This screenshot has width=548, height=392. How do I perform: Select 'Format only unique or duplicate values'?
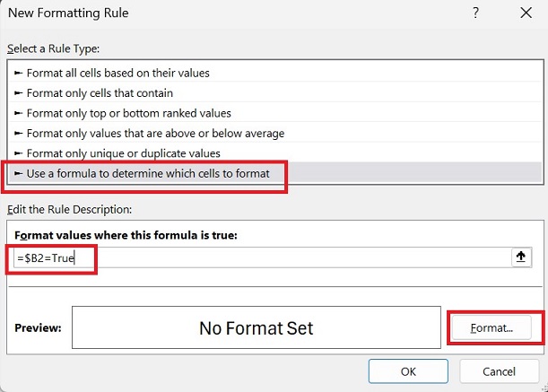[123, 153]
